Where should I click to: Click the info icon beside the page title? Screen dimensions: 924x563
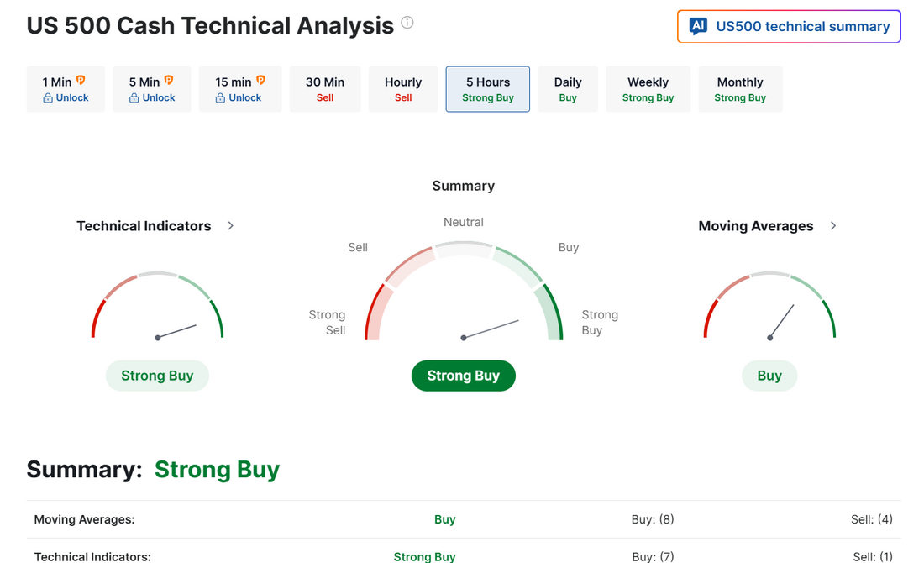pos(407,23)
